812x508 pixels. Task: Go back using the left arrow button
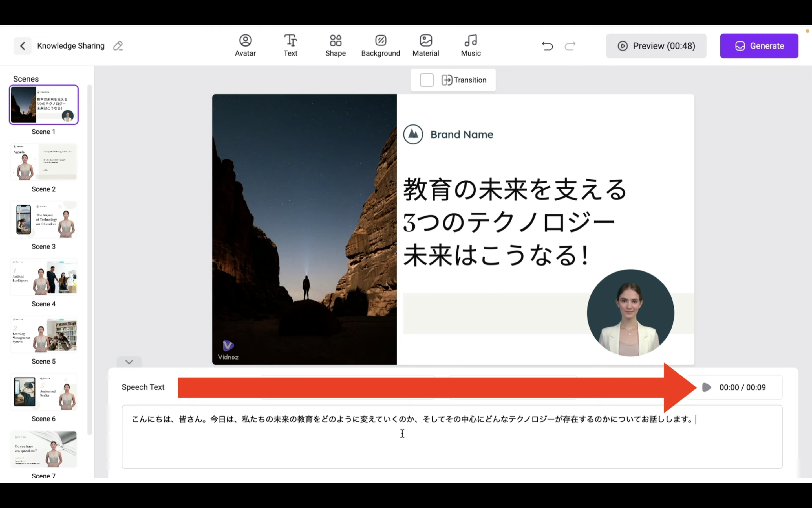pos(23,46)
